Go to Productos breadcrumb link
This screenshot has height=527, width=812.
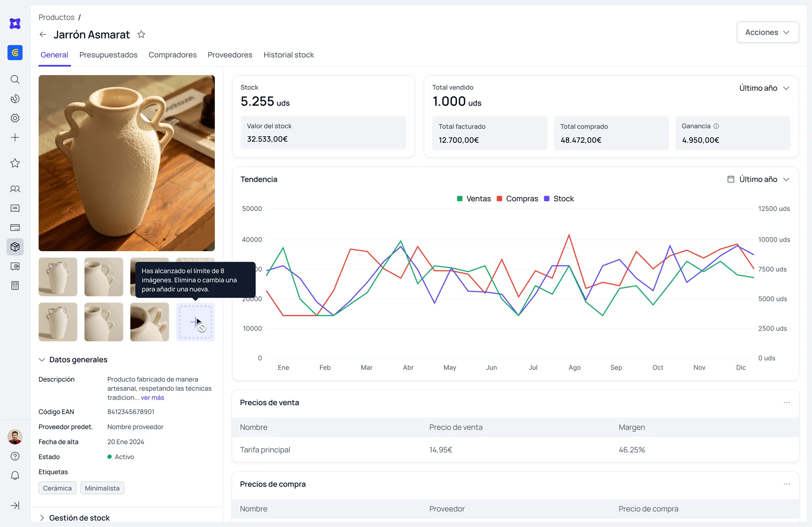56,17
